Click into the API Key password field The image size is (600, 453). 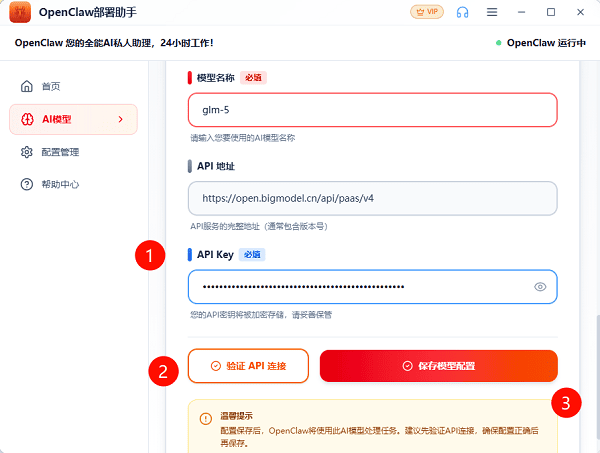372,287
